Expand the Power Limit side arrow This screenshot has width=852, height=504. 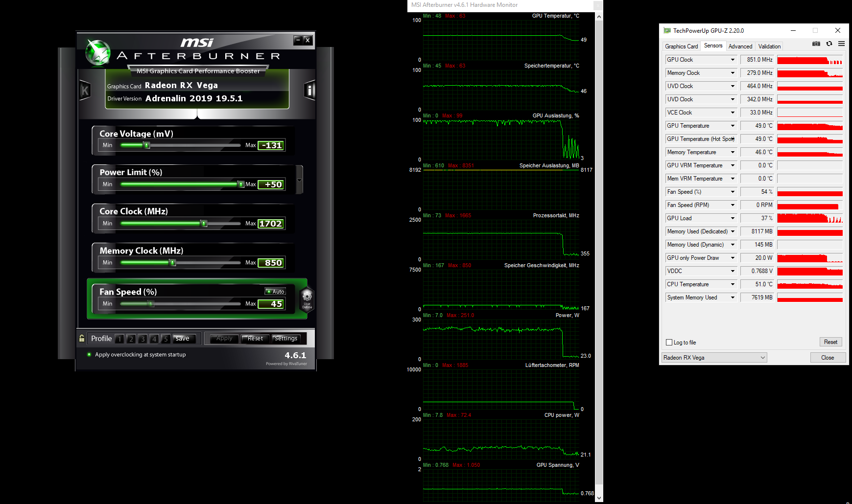click(x=300, y=180)
